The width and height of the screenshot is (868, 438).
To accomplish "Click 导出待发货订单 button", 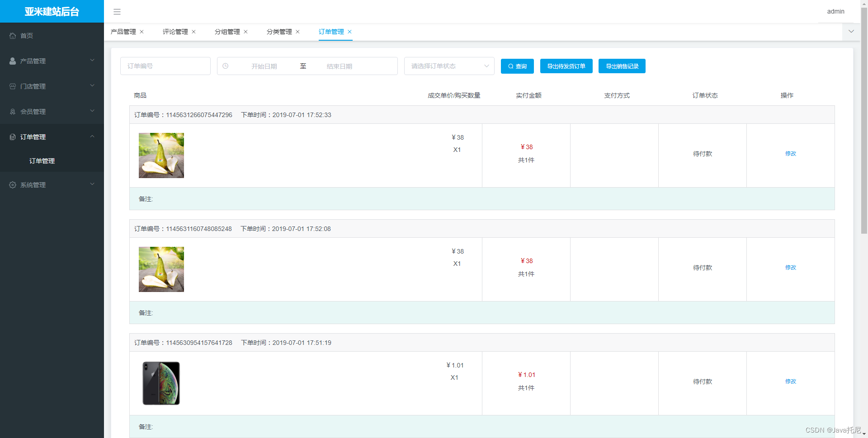I will 566,66.
